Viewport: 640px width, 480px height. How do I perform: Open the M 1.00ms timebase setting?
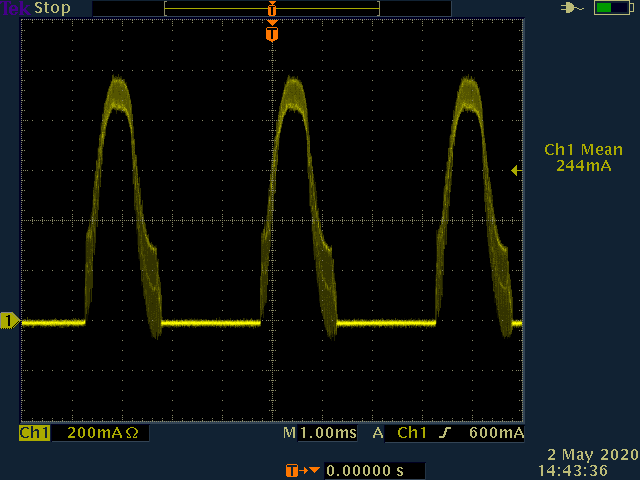322,433
